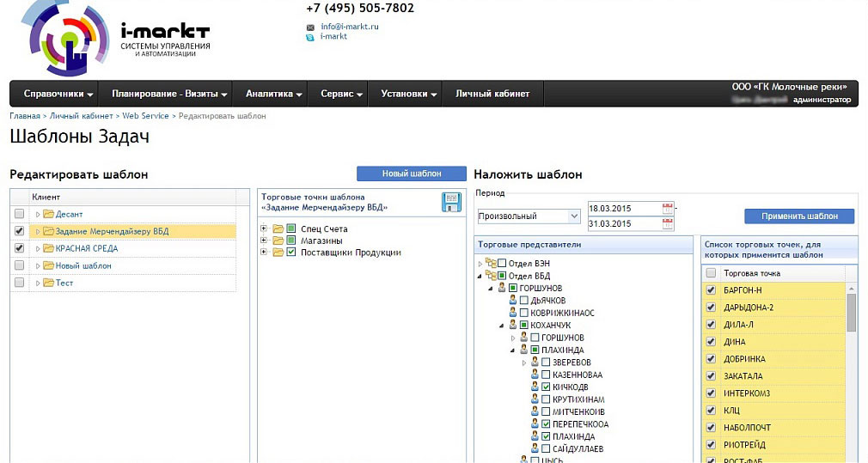Uncheck the БАРГОН-Н trade point
The width and height of the screenshot is (868, 463).
coord(712,289)
